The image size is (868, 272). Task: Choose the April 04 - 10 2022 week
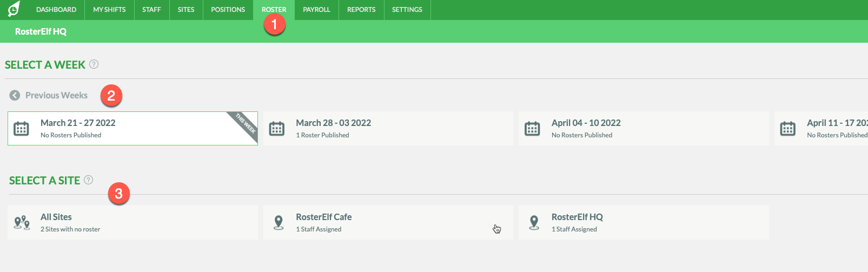point(644,129)
